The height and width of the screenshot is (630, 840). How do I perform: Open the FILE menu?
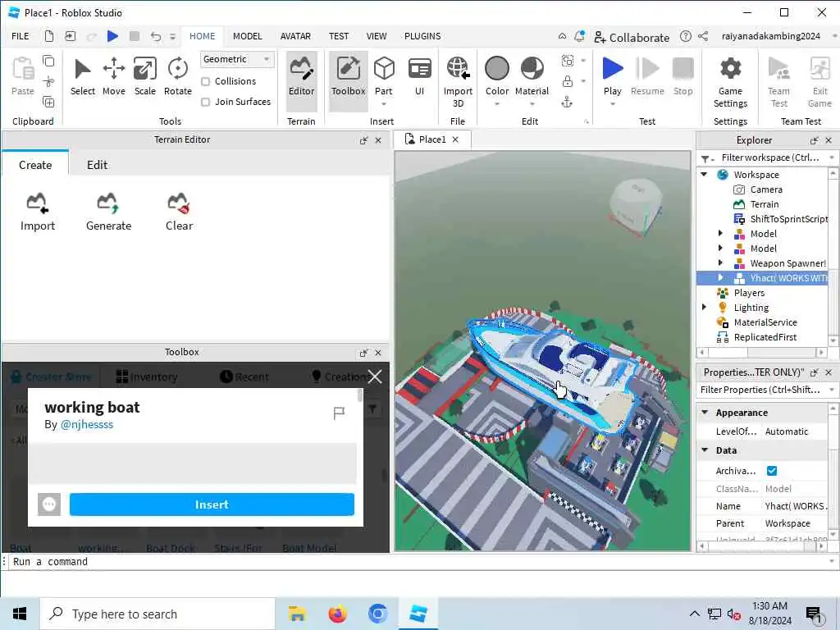tap(21, 36)
